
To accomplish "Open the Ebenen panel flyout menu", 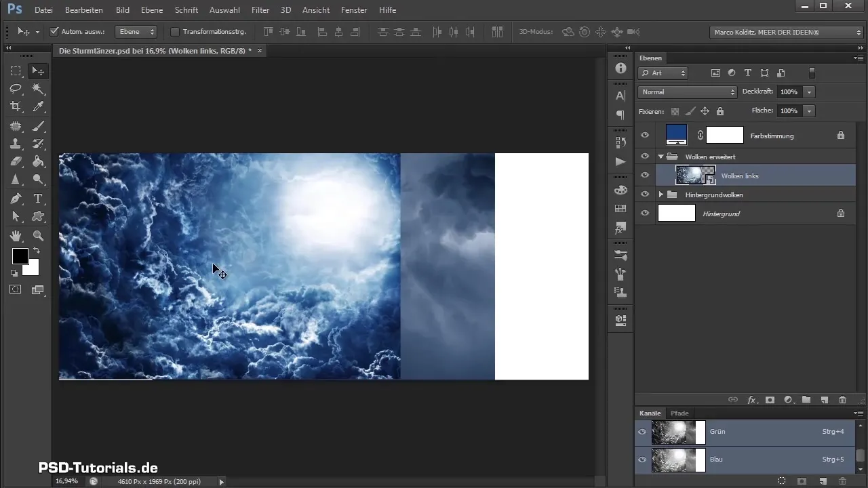I will tap(859, 58).
